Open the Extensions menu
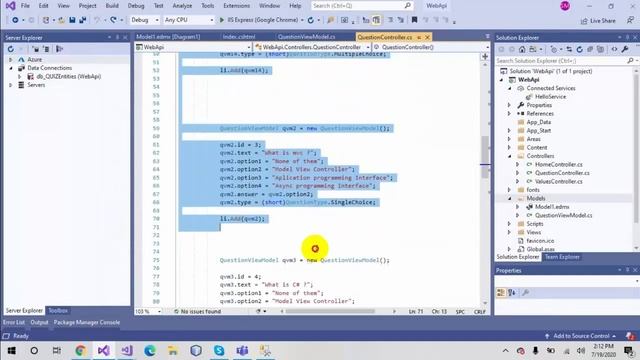Image resolution: width=640 pixels, height=360 pixels. [x=236, y=6]
